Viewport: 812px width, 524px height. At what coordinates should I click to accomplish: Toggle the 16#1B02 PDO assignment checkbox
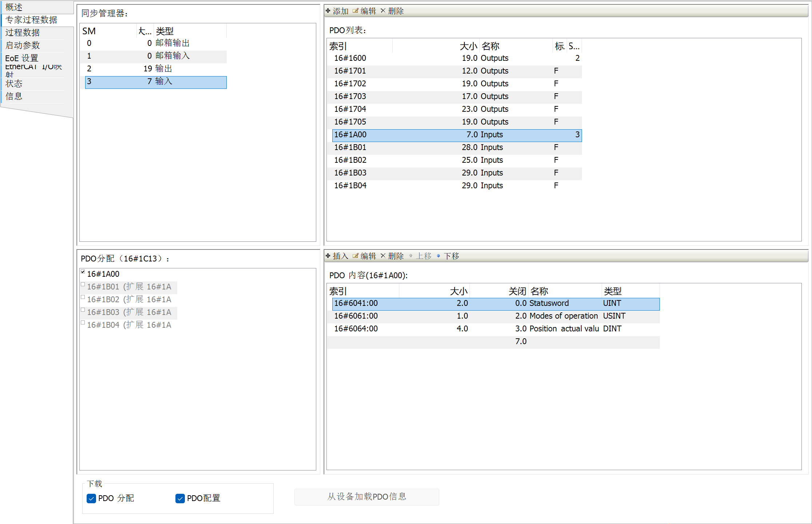pos(83,297)
